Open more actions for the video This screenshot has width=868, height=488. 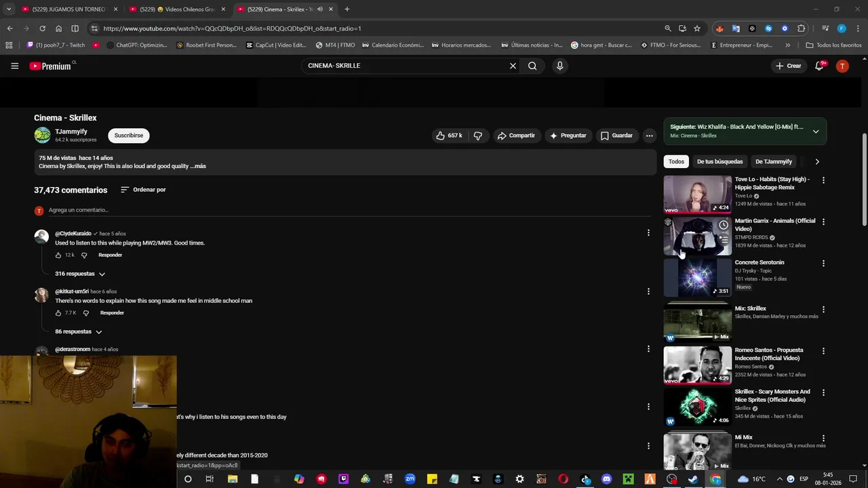pos(649,136)
